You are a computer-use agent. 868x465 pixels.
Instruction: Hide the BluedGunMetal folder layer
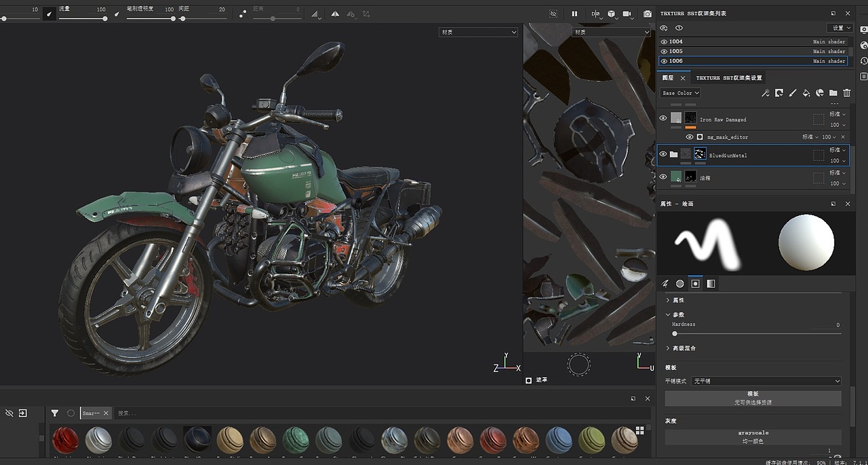pos(663,155)
